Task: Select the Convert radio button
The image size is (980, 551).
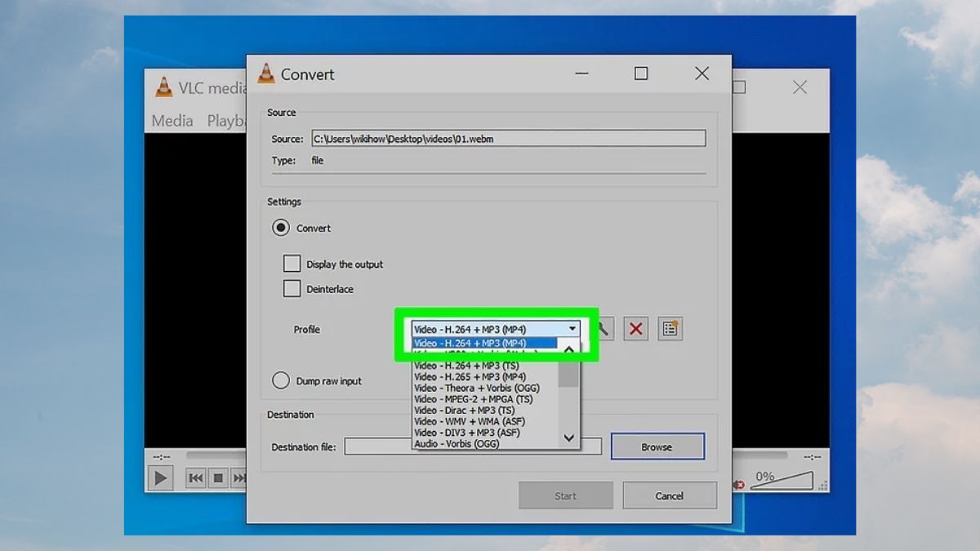Action: [281, 228]
